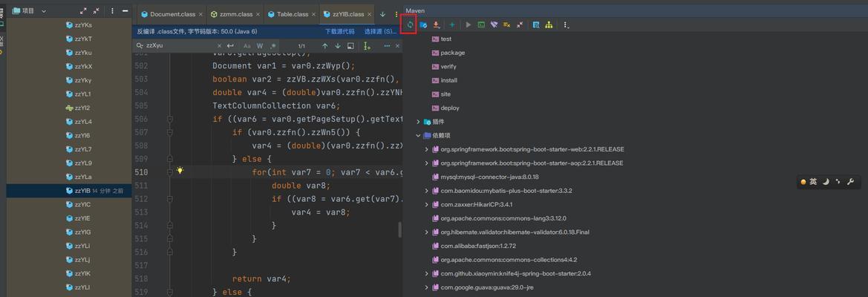Screen dimensions: 868x297
Task: Toggle skip tests mode in Maven
Action: 506,25
